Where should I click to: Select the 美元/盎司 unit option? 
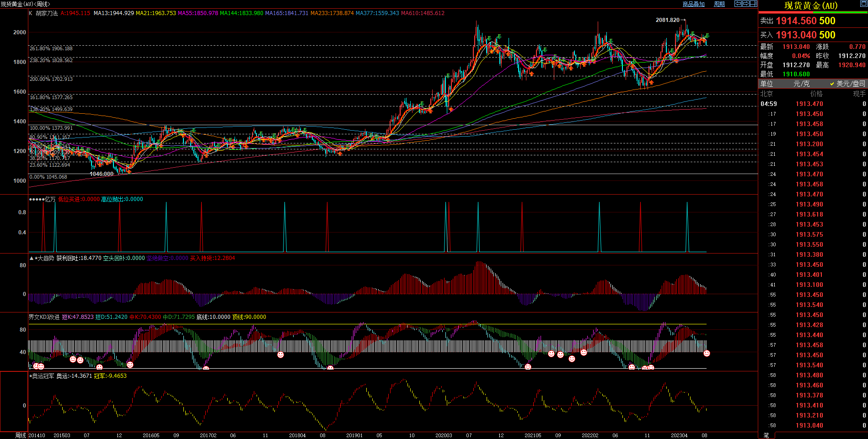pos(847,84)
